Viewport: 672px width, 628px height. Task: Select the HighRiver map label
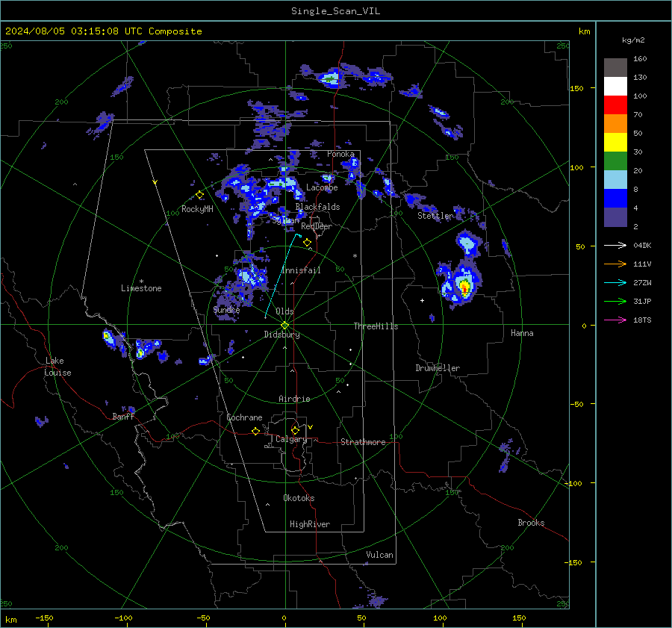[x=310, y=524]
